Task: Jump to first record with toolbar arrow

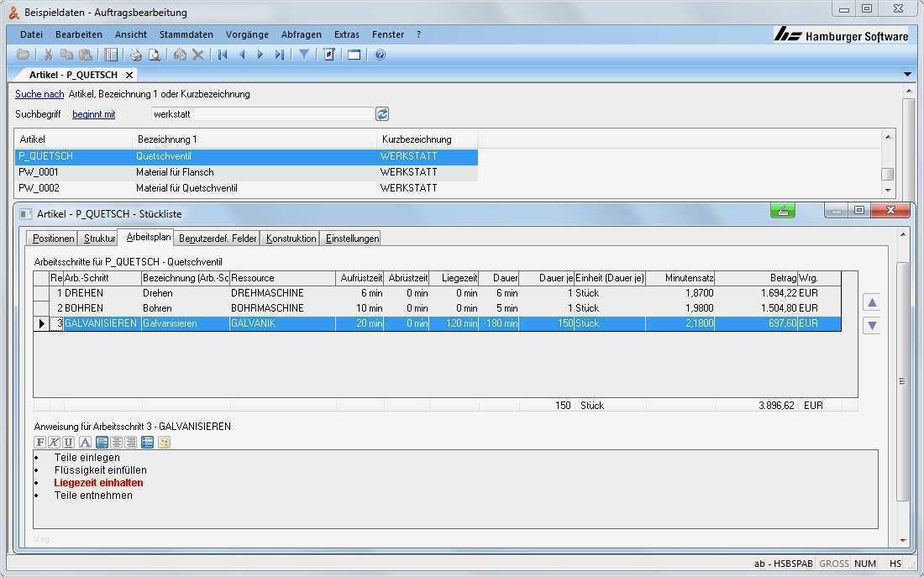Action: point(223,55)
